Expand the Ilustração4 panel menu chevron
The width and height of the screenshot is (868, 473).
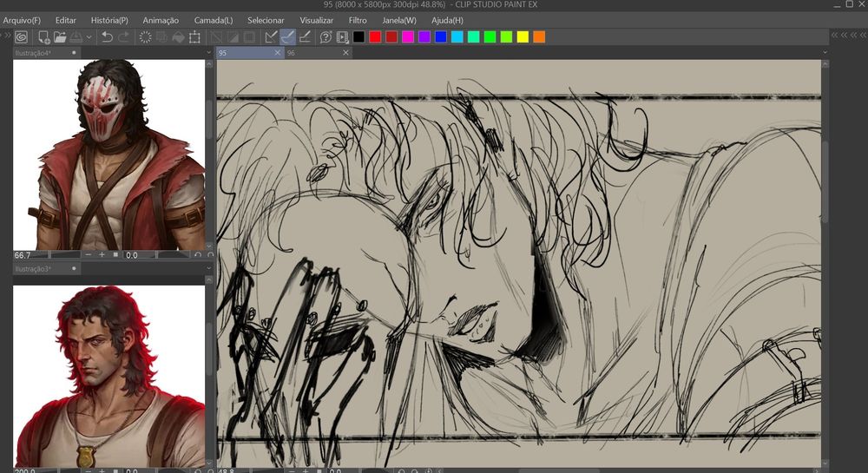pyautogui.click(x=209, y=53)
